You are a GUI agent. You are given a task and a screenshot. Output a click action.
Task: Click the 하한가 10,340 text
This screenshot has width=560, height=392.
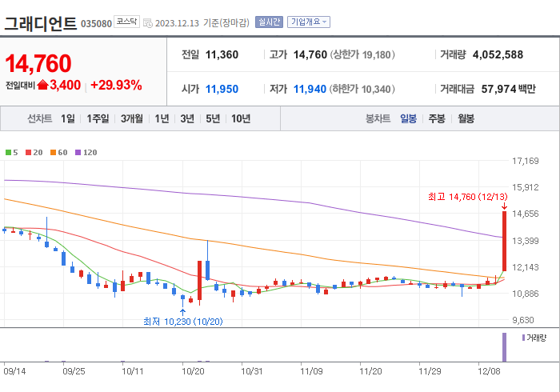point(362,89)
